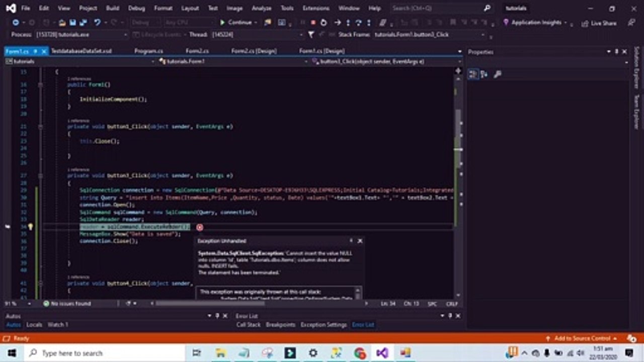The image size is (644, 362).
Task: Open the Stack Frame dropdown
Action: click(x=429, y=35)
